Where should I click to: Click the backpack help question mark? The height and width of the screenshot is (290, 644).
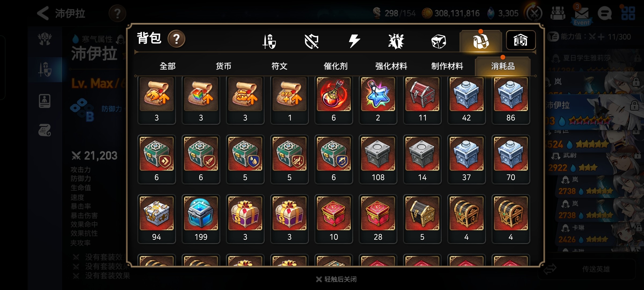176,39
